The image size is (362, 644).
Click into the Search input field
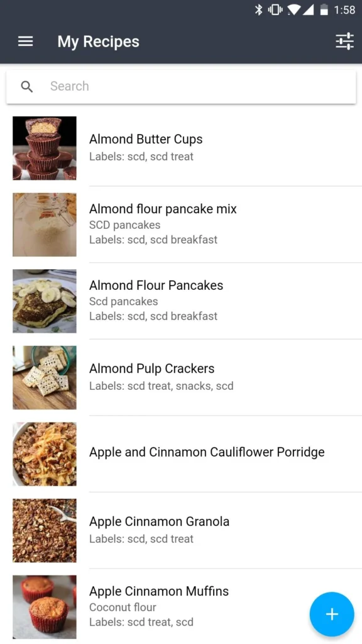coord(181,86)
